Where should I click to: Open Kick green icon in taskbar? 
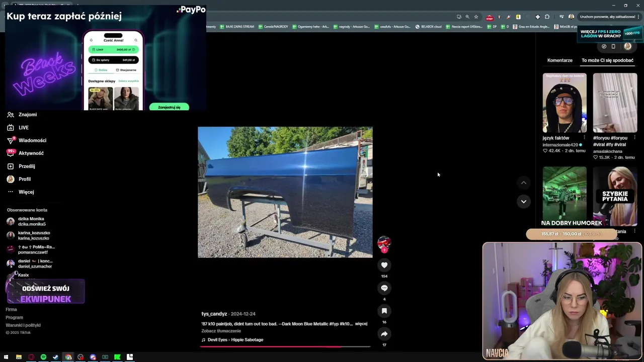point(117,357)
